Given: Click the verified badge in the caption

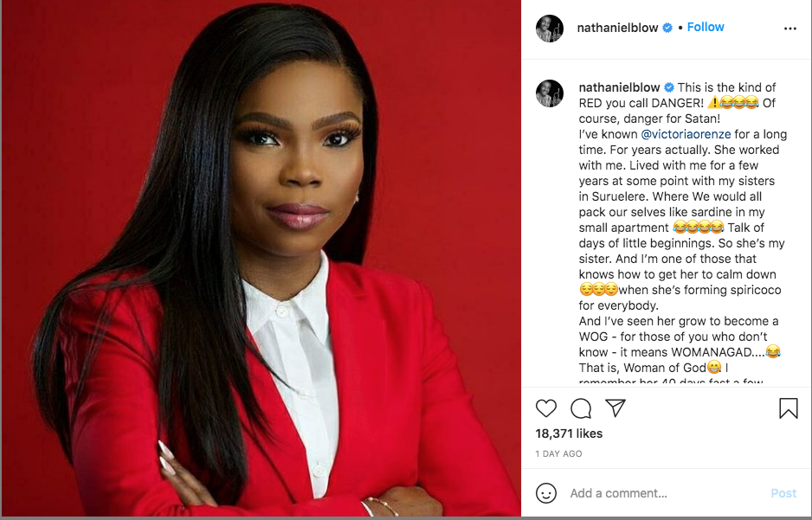Looking at the screenshot, I should [x=669, y=87].
